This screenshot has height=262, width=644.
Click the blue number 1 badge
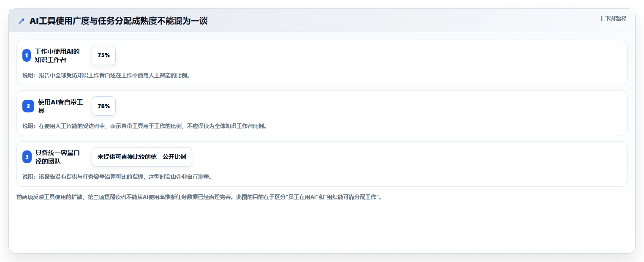[27, 55]
